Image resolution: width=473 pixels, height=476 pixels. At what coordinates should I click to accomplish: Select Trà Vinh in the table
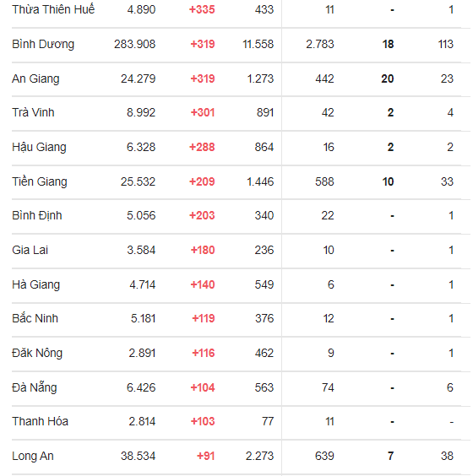coord(33,112)
